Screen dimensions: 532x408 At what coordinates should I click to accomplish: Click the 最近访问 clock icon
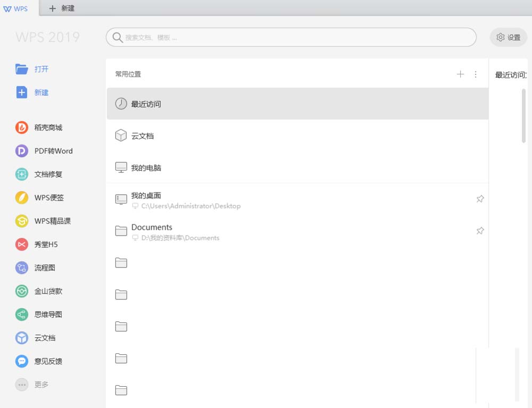(121, 103)
